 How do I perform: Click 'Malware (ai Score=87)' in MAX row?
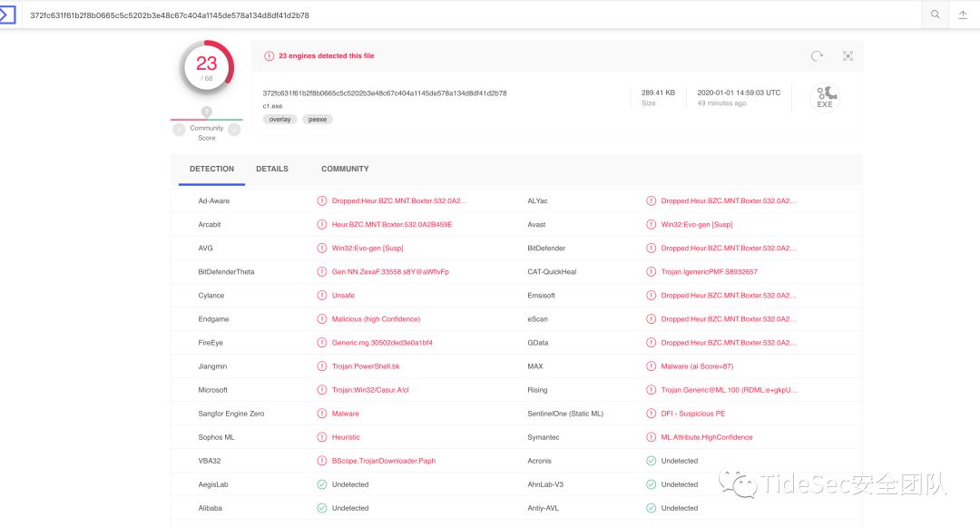697,366
